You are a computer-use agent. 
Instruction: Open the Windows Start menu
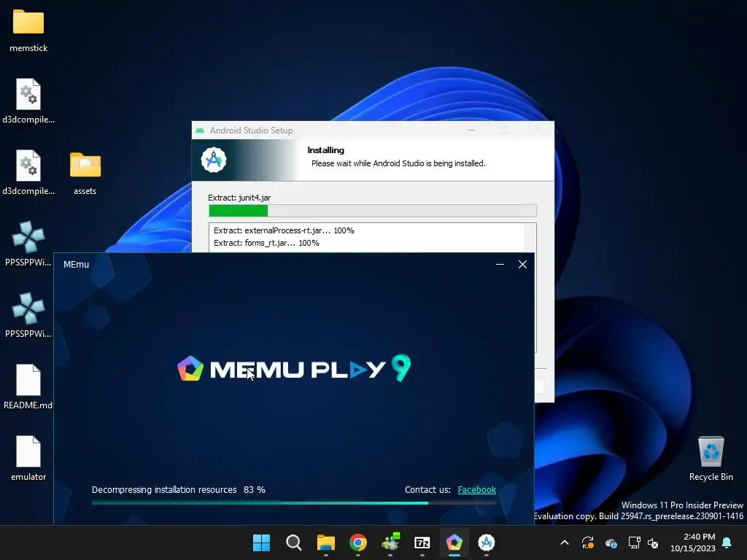[261, 542]
